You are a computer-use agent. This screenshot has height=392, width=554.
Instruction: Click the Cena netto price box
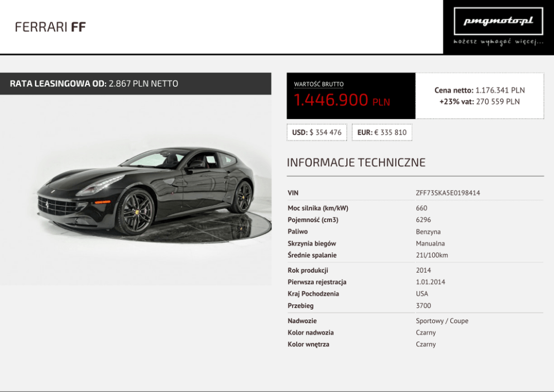click(479, 95)
